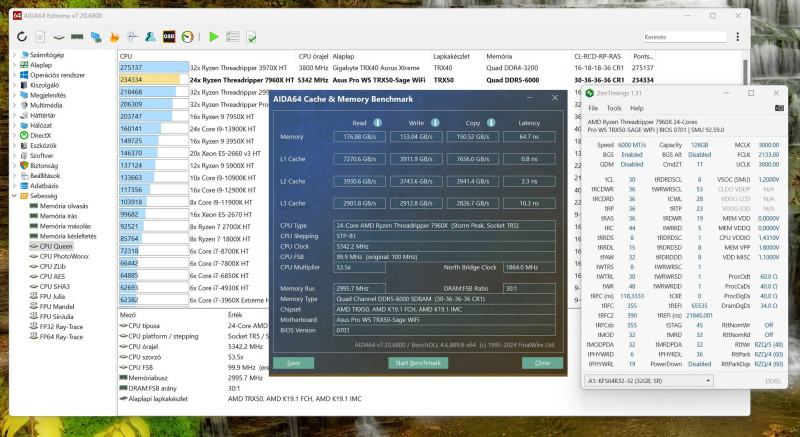
Task: Click inside the Keresés search field
Action: point(685,37)
